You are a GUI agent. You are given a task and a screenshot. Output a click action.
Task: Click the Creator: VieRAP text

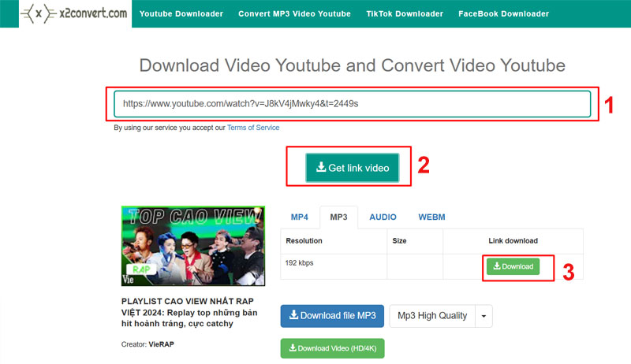point(147,344)
